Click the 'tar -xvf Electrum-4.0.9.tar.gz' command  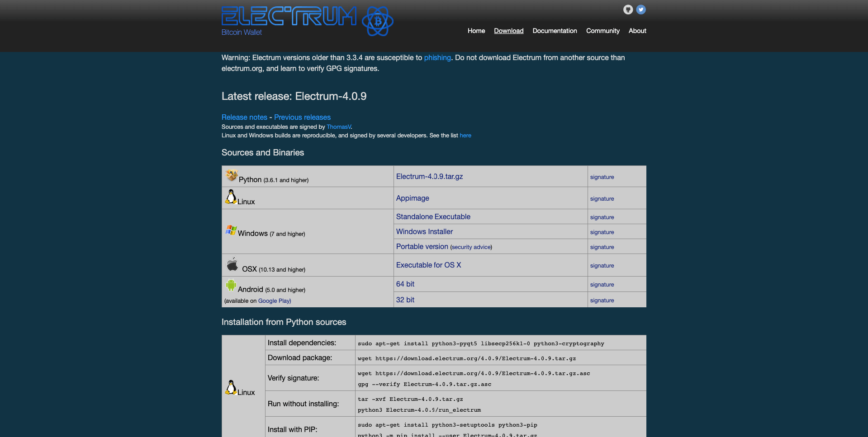(x=410, y=399)
